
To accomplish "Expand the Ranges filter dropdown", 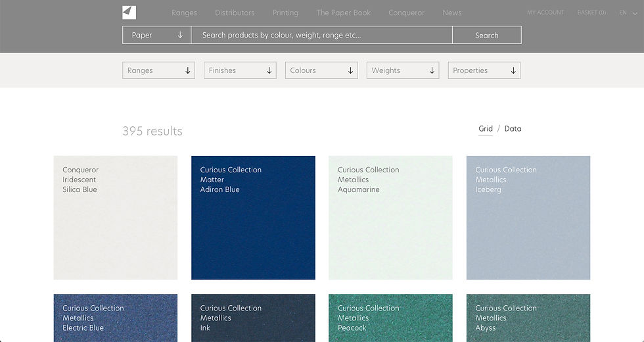I will (158, 70).
